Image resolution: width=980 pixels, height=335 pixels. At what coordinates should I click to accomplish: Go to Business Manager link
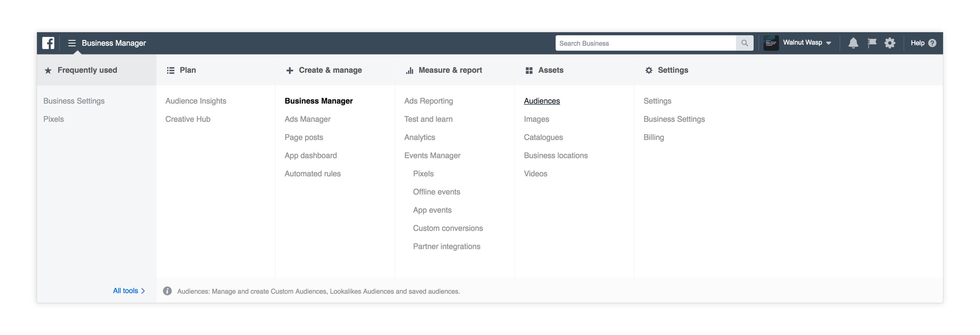[319, 101]
